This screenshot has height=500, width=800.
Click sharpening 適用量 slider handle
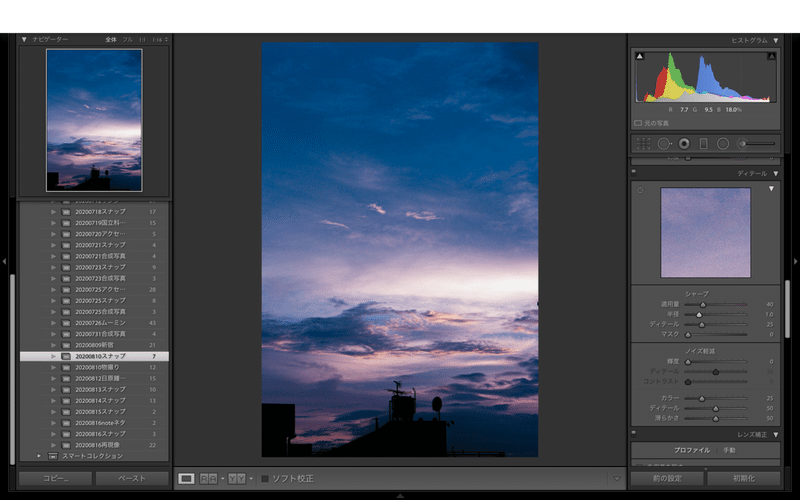click(x=703, y=305)
